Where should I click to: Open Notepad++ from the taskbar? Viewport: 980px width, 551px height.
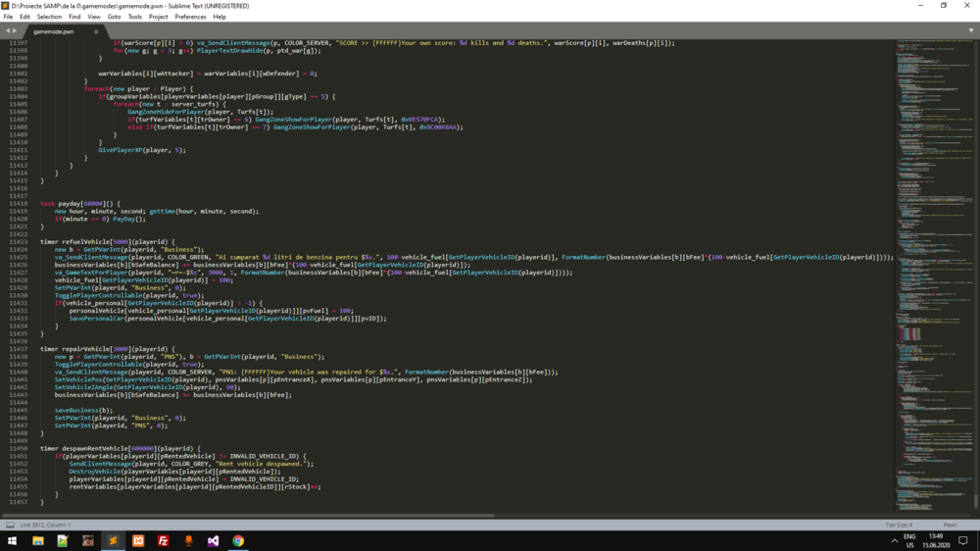click(x=63, y=541)
